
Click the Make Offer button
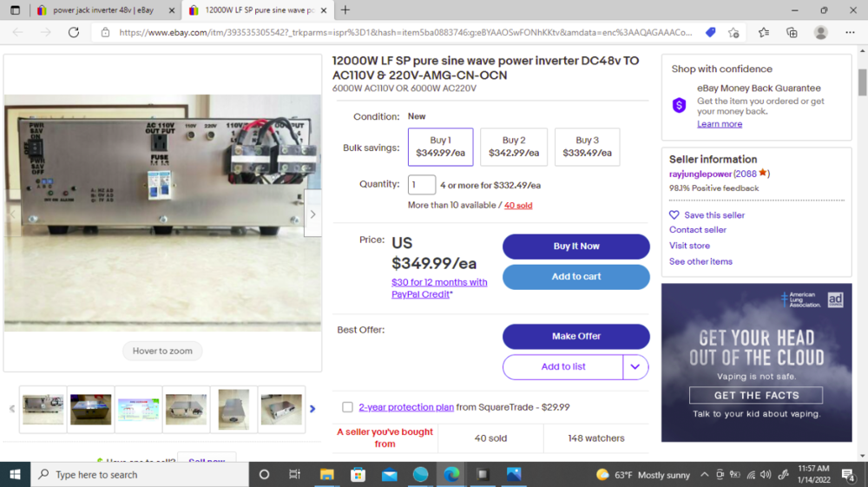(x=576, y=337)
